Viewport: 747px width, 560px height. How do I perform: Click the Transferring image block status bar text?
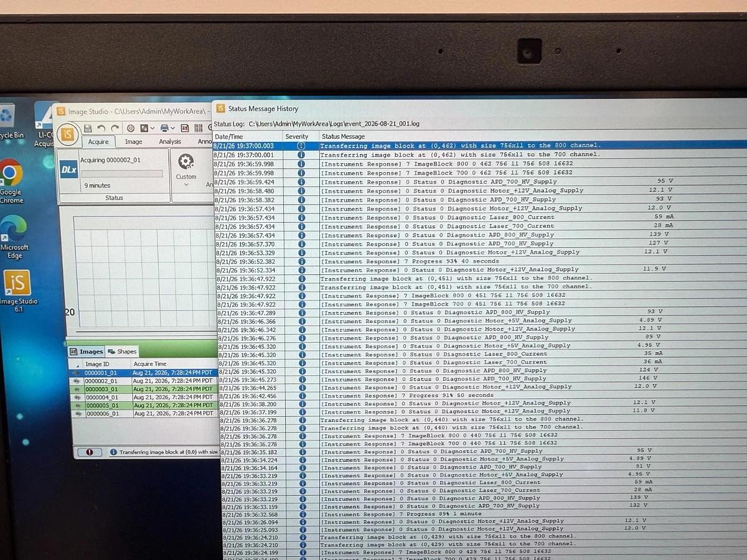point(168,452)
